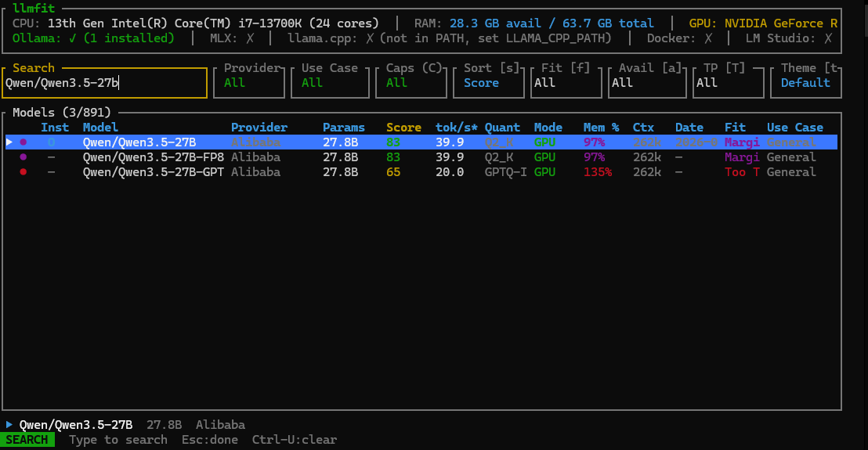The height and width of the screenshot is (450, 868).
Task: Click the score 65 cell
Action: click(393, 172)
